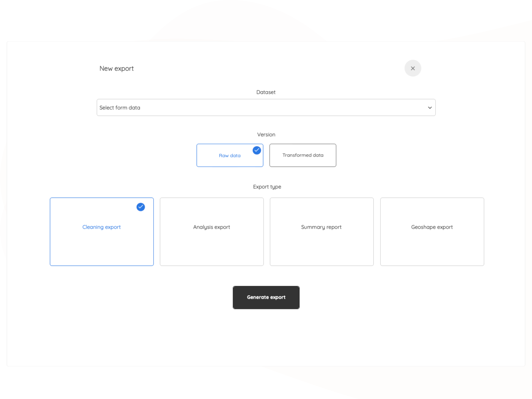Image resolution: width=532 pixels, height=399 pixels.
Task: Click the New export heading
Action: coord(116,68)
